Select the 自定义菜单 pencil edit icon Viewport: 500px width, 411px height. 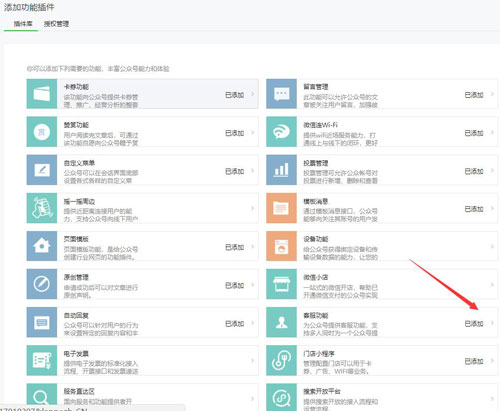pos(42,170)
